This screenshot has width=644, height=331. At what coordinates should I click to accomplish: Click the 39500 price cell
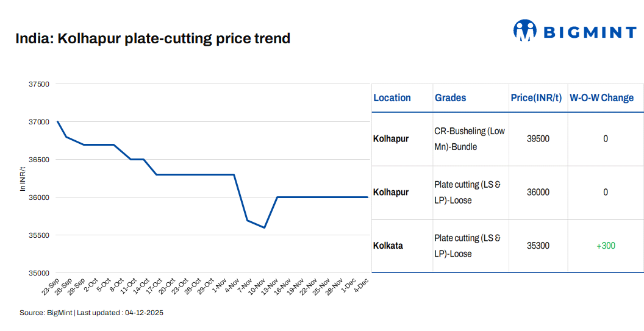538,139
